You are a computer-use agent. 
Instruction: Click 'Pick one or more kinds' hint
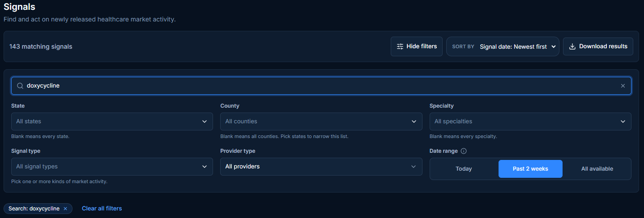59,181
